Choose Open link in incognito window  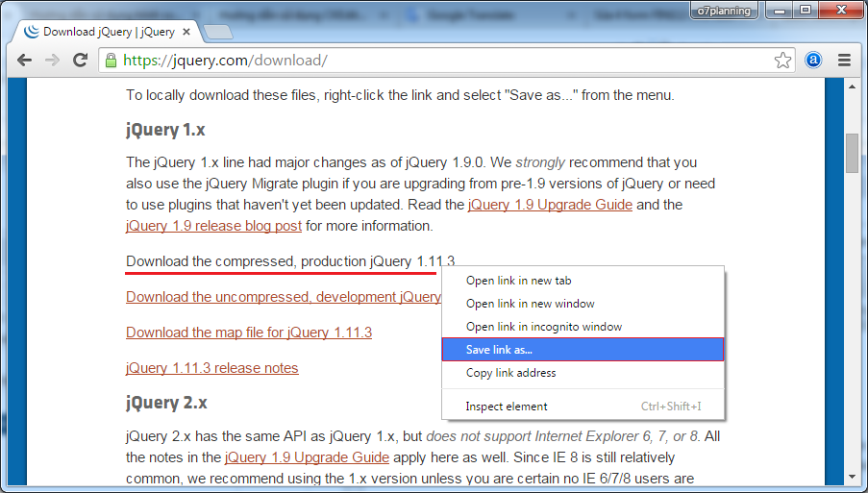(x=583, y=327)
